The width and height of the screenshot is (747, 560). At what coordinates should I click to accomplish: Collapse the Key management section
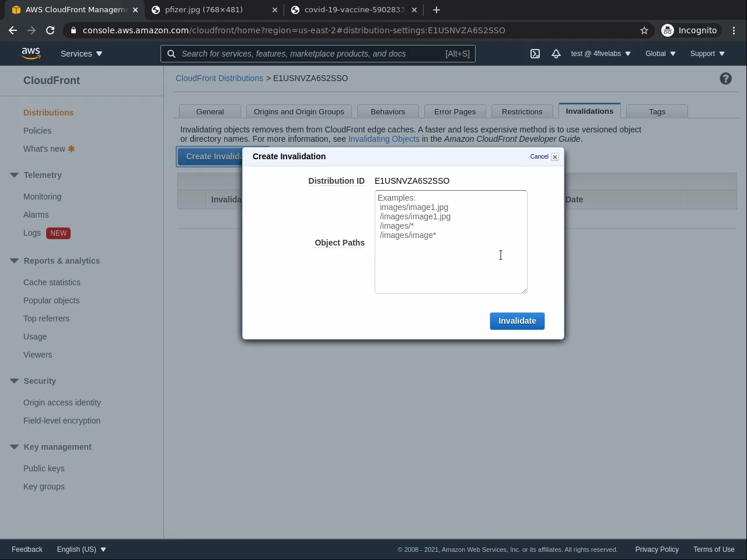coord(15,447)
